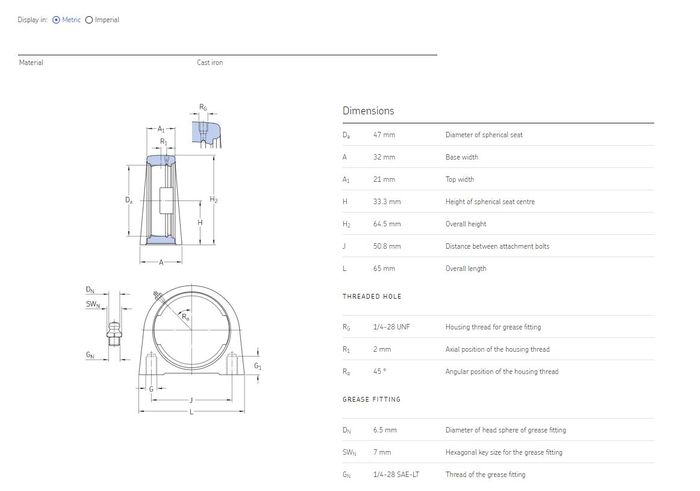Click the Dimensions section heading
This screenshot has height=491, width=700.
point(368,111)
